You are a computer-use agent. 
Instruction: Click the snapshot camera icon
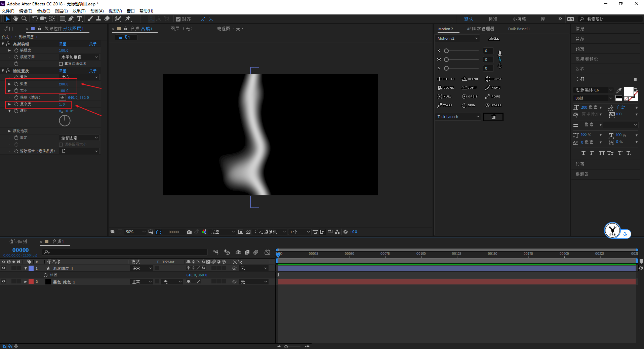(x=189, y=232)
